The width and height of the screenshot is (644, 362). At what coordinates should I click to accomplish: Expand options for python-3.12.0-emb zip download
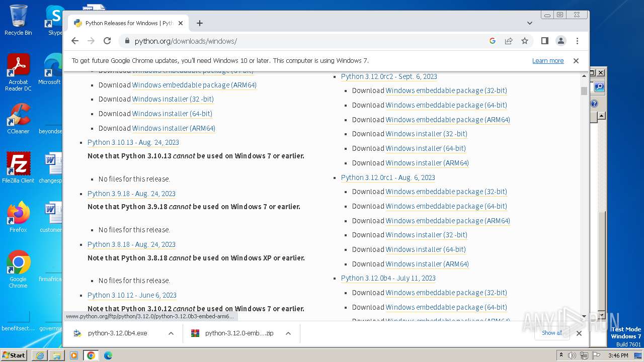tap(288, 333)
